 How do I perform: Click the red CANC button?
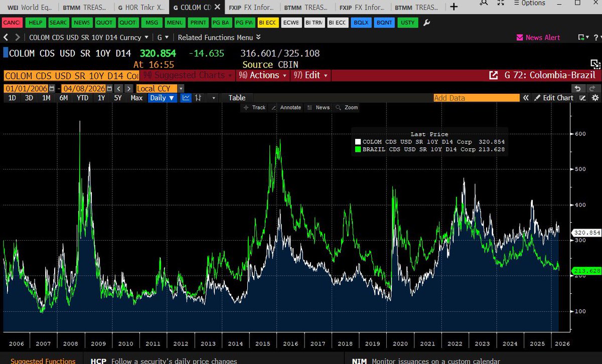pos(12,23)
